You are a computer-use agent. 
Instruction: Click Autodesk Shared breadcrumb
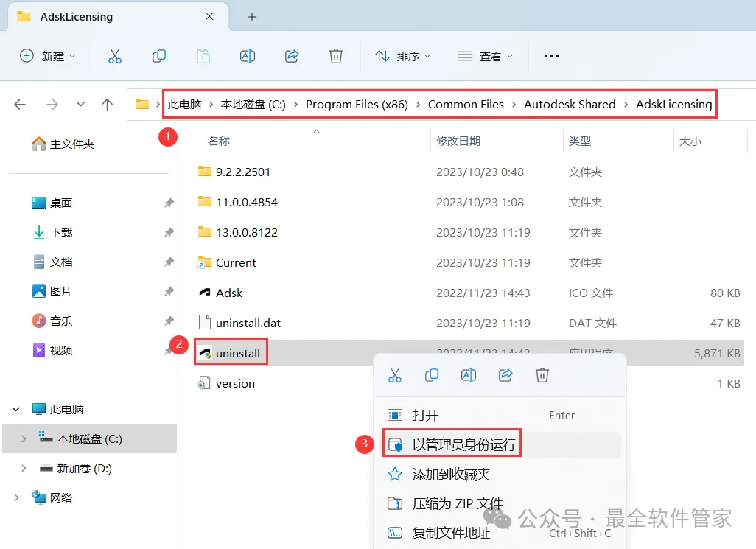(x=570, y=104)
